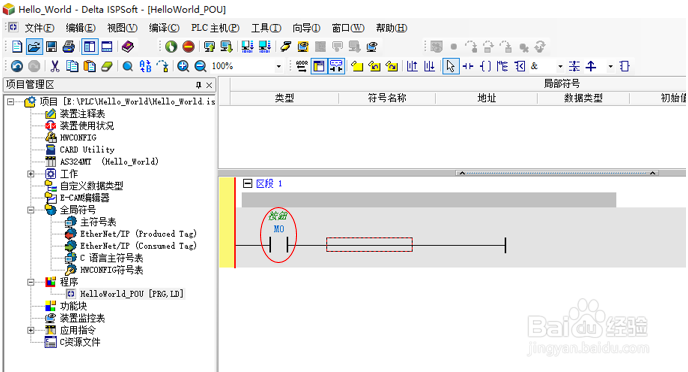Expand the 工作 tree node
Screen dimensions: 688x372
coord(30,174)
